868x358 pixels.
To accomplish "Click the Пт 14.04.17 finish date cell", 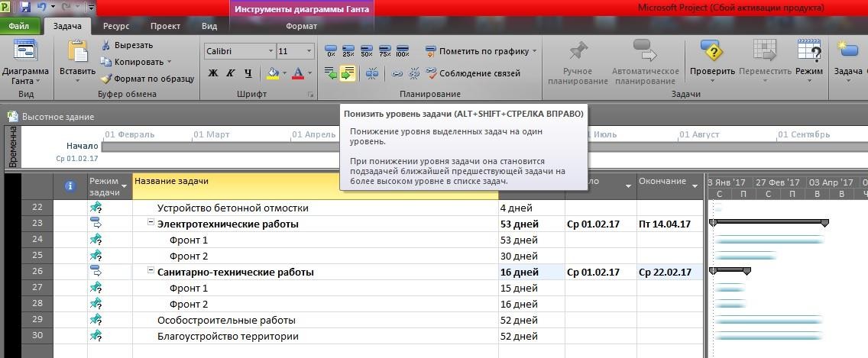I will [x=670, y=224].
